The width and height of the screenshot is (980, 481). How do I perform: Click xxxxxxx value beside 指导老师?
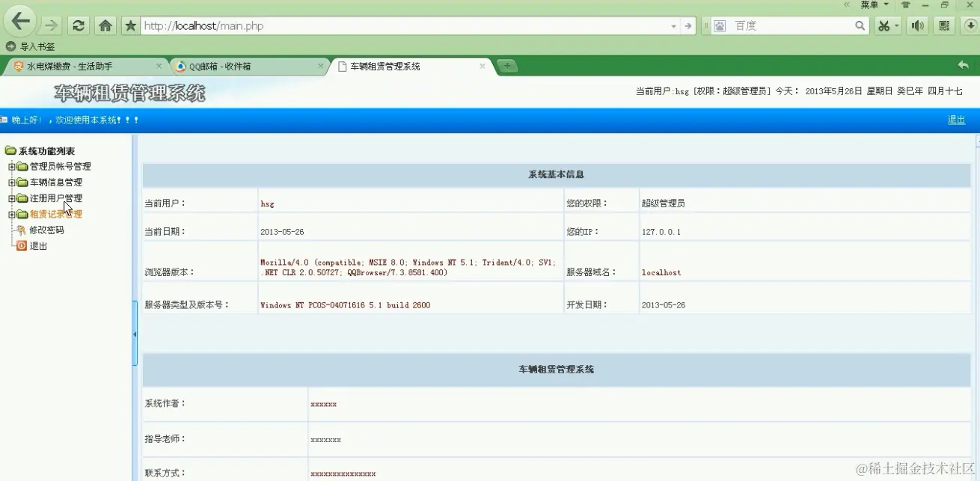325,440
